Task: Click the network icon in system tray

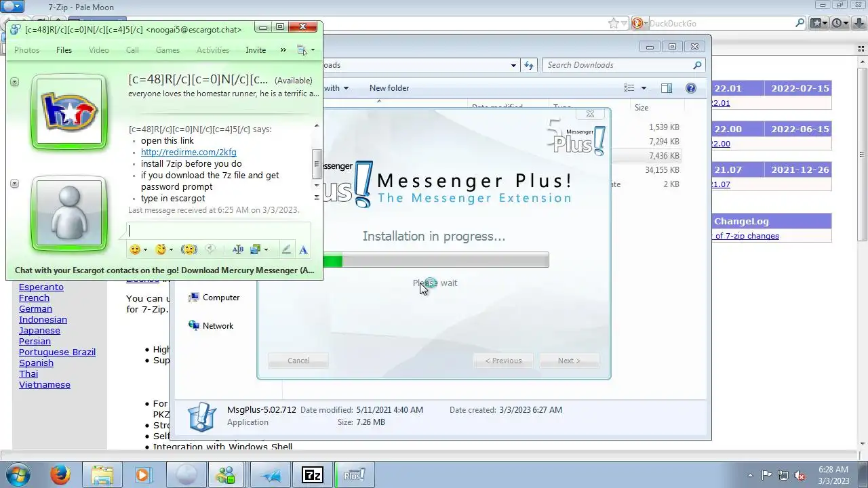Action: [x=783, y=475]
